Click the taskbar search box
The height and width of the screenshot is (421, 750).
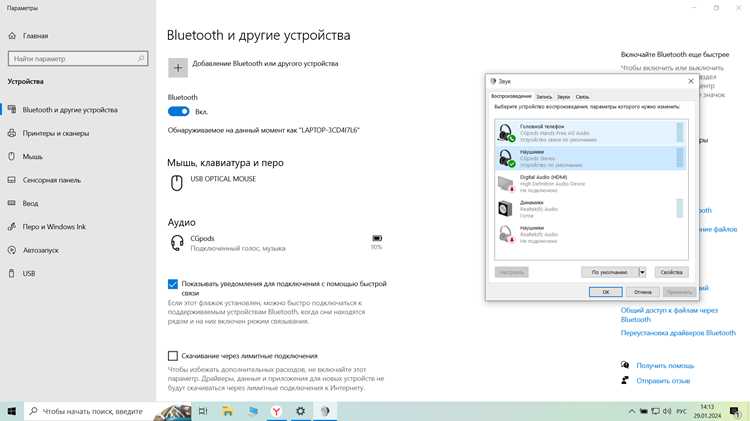tap(91, 411)
